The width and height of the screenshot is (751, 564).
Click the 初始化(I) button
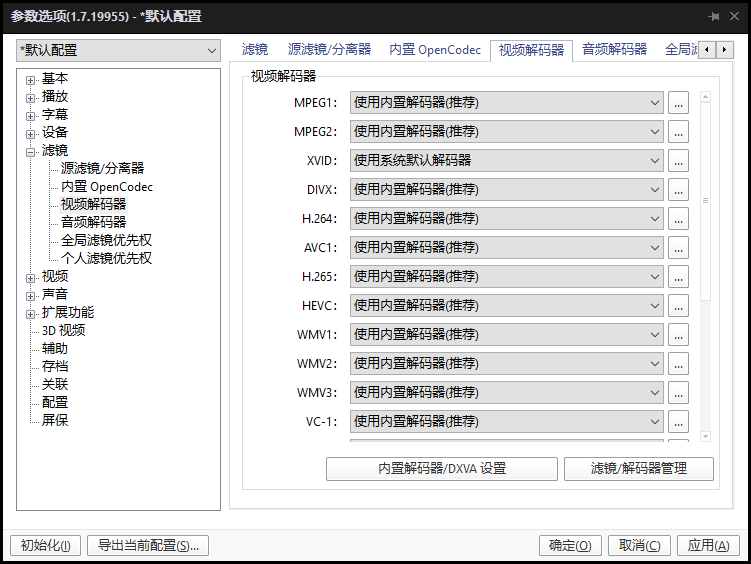pos(46,545)
